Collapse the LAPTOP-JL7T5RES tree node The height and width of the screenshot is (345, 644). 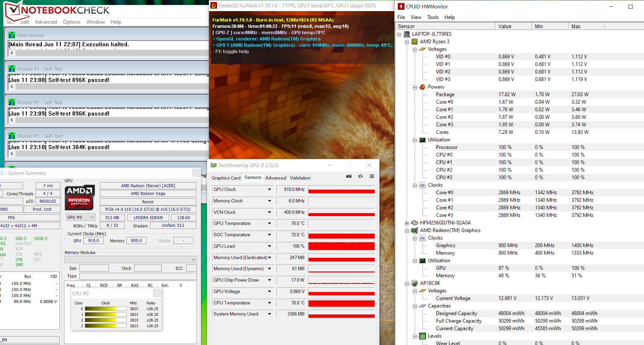(x=399, y=34)
